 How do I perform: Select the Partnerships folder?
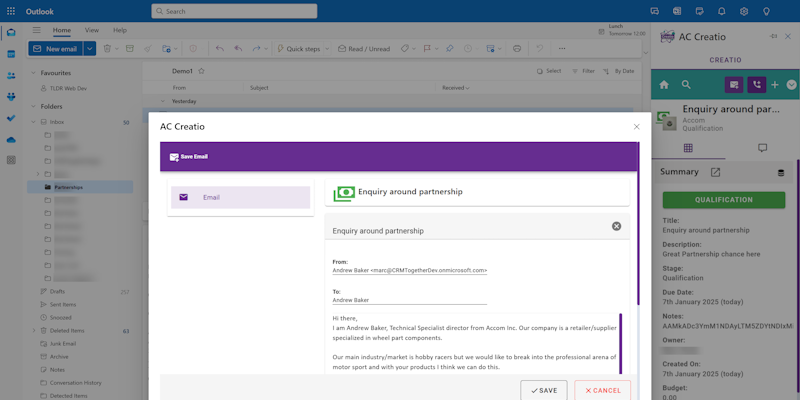80,187
